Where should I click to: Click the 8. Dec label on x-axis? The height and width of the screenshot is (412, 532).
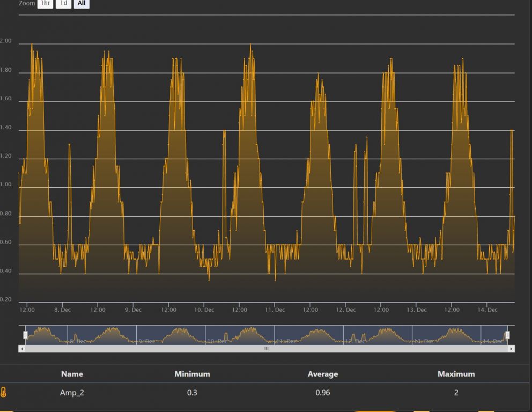point(62,310)
